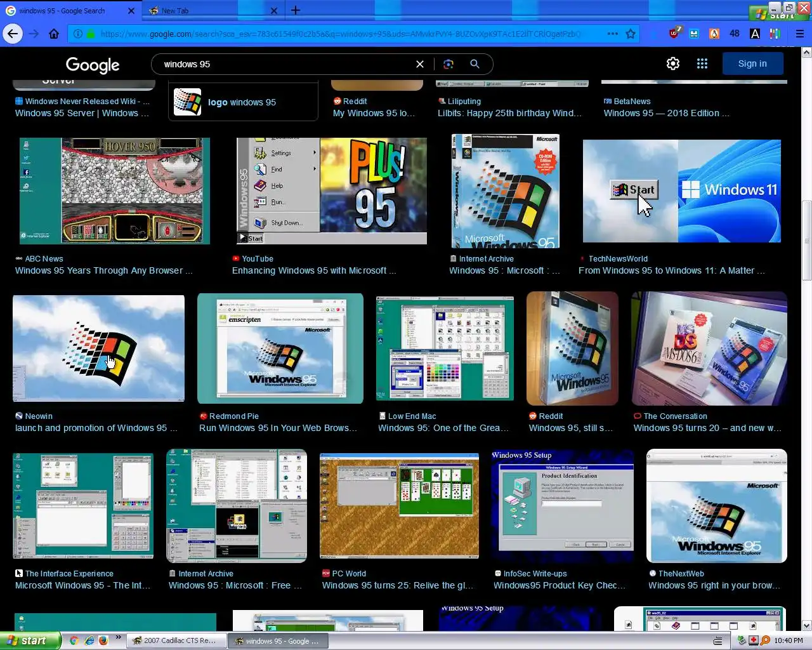
Task: Open 'Microsoft Windows 95 - The Int...' link
Action: [x=83, y=585]
